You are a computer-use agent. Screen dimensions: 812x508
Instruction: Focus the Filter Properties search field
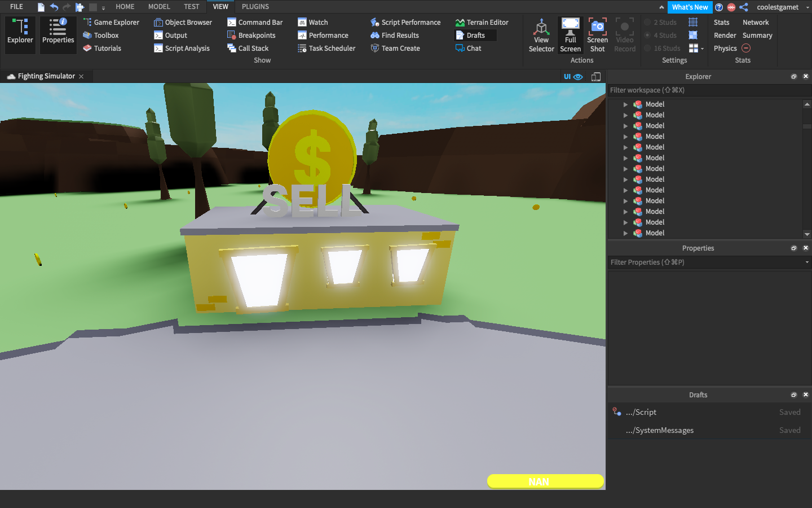click(705, 262)
